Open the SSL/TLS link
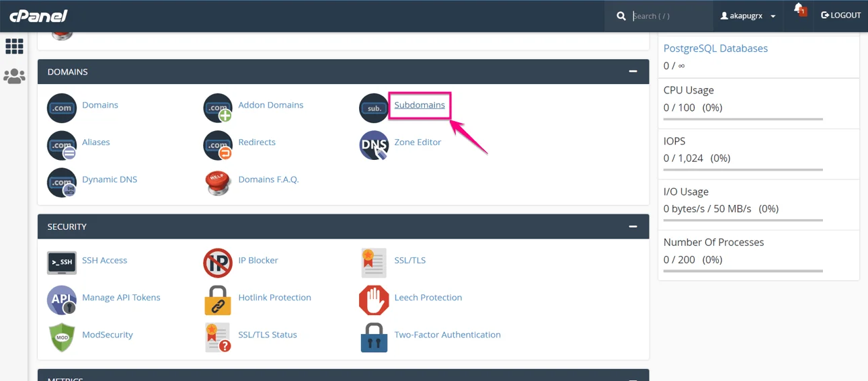Viewport: 868px width, 381px height. click(x=410, y=260)
